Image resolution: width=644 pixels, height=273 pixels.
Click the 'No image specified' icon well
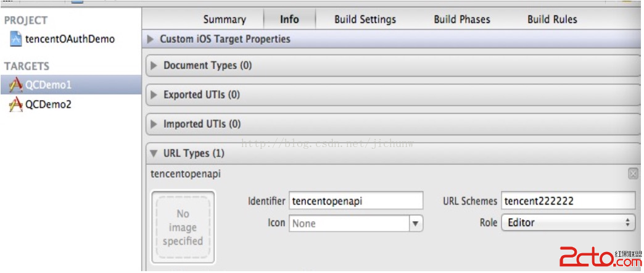click(x=183, y=228)
